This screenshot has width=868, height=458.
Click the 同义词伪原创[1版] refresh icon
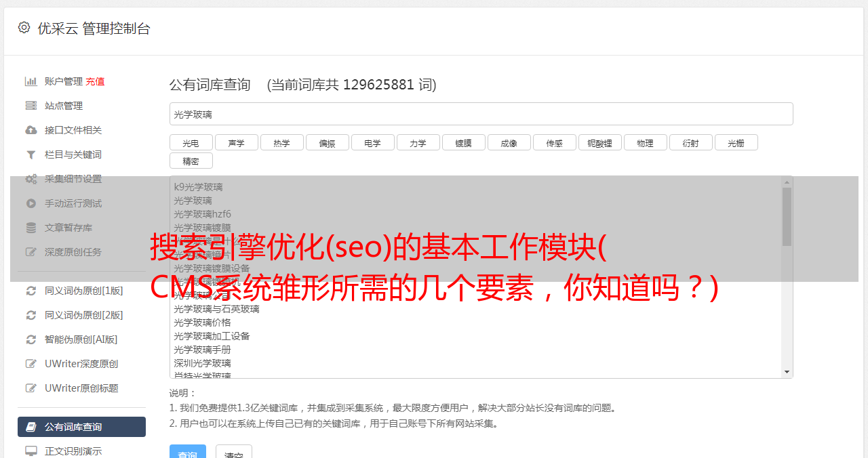pyautogui.click(x=31, y=291)
